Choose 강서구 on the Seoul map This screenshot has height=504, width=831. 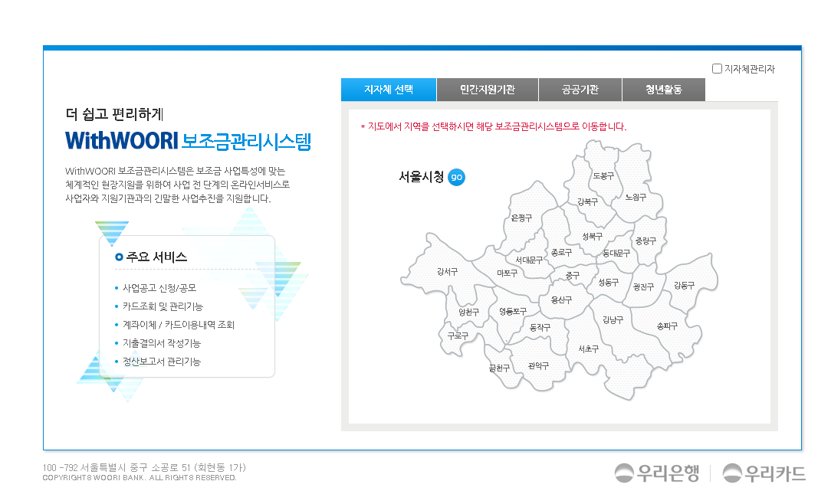447,272
